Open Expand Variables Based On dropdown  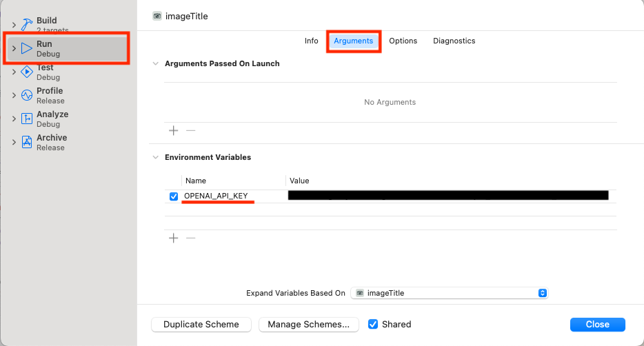pyautogui.click(x=450, y=293)
